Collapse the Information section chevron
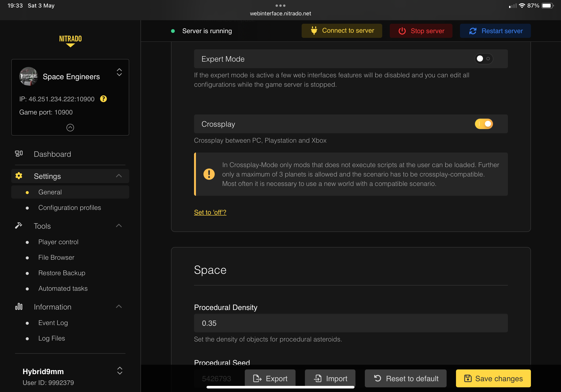This screenshot has height=392, width=561. pos(119,306)
